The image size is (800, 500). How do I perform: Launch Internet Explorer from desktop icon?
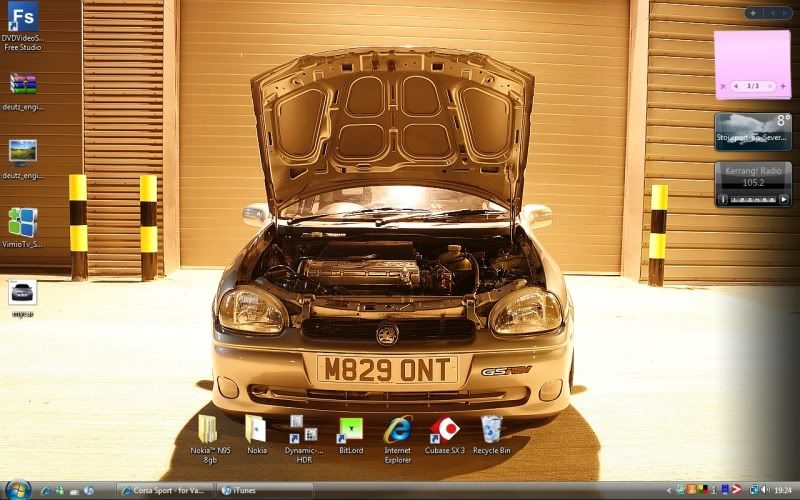point(397,429)
